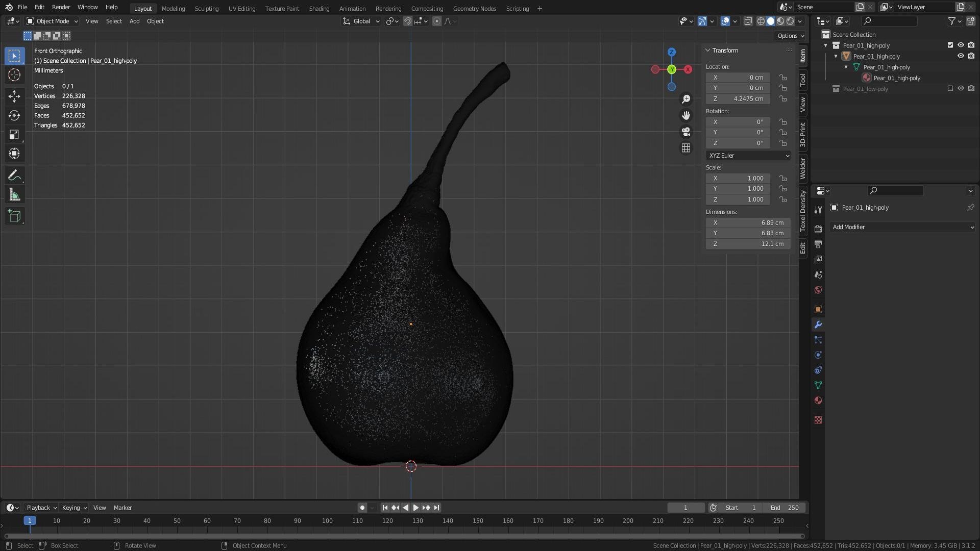The image size is (980, 551).
Task: Toggle lock on Scale Y
Action: 783,189
